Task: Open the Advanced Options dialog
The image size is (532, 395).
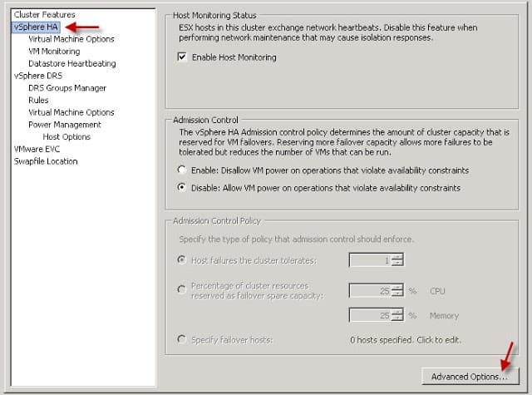Action: coord(470,377)
